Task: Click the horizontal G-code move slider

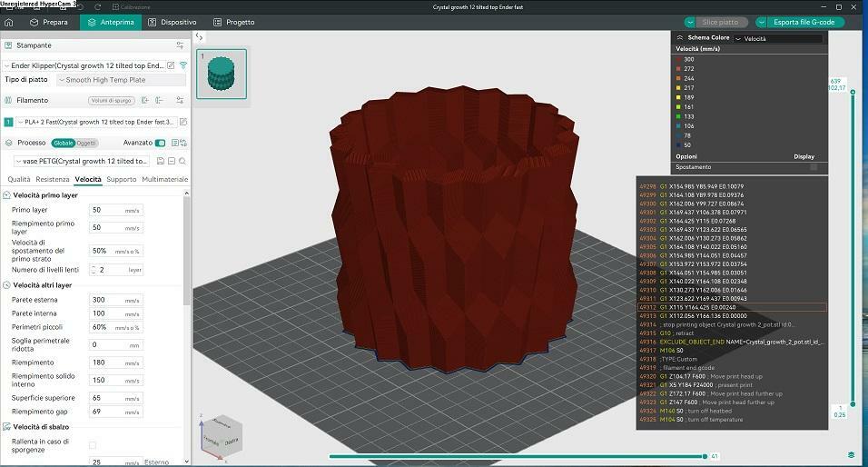Action: pos(518,456)
